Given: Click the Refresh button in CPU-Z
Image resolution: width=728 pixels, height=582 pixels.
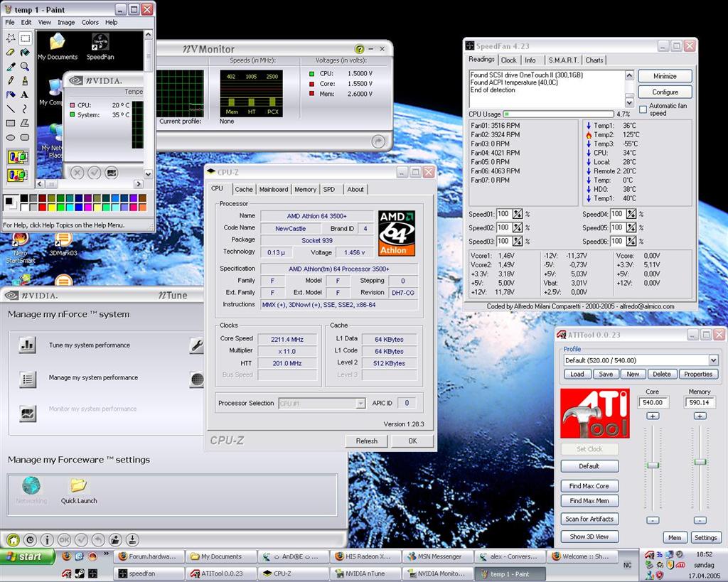Looking at the screenshot, I should tap(366, 441).
